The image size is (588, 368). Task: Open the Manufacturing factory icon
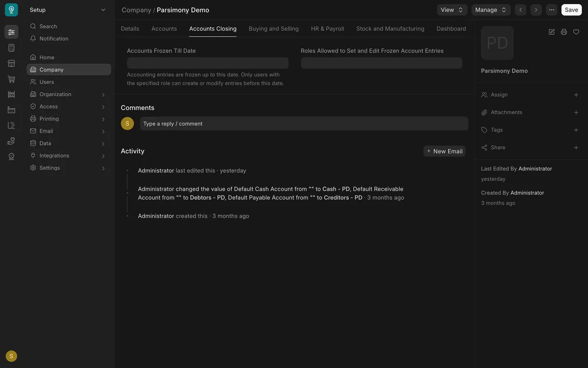pyautogui.click(x=11, y=110)
